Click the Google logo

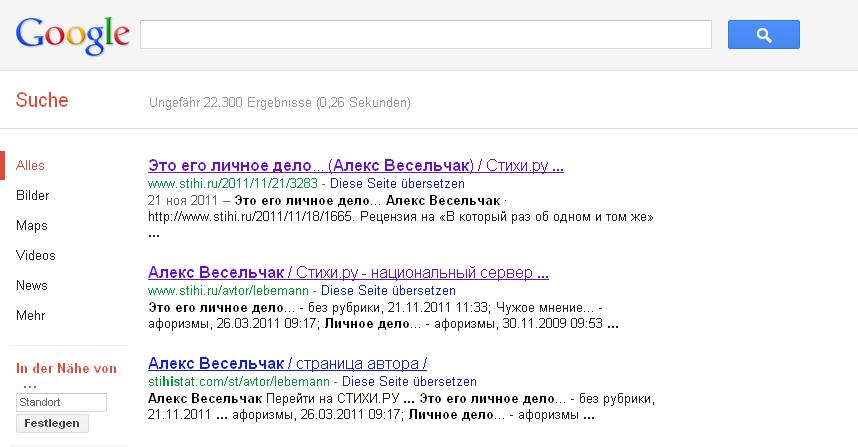tap(73, 35)
